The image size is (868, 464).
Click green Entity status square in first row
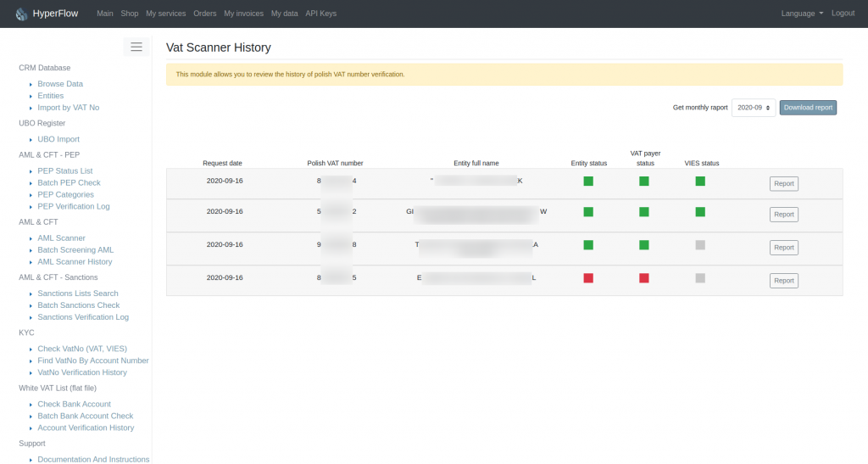[588, 181]
